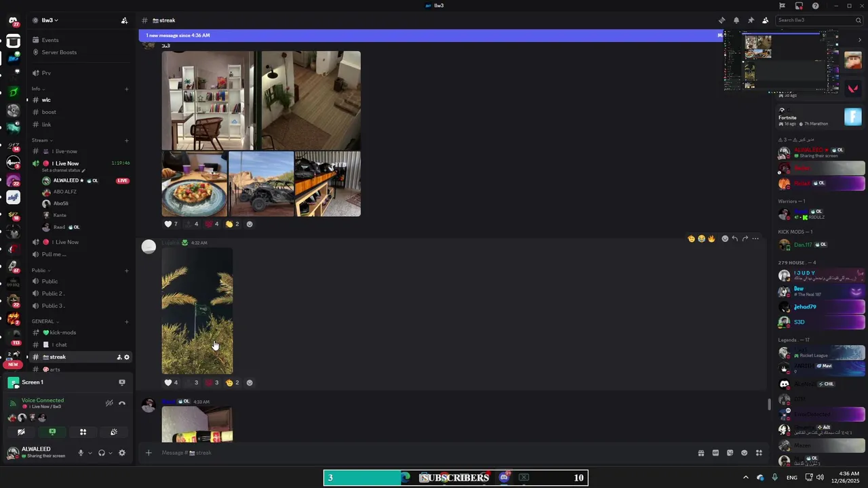
Task: Click the Set a channel status link
Action: pyautogui.click(x=64, y=171)
